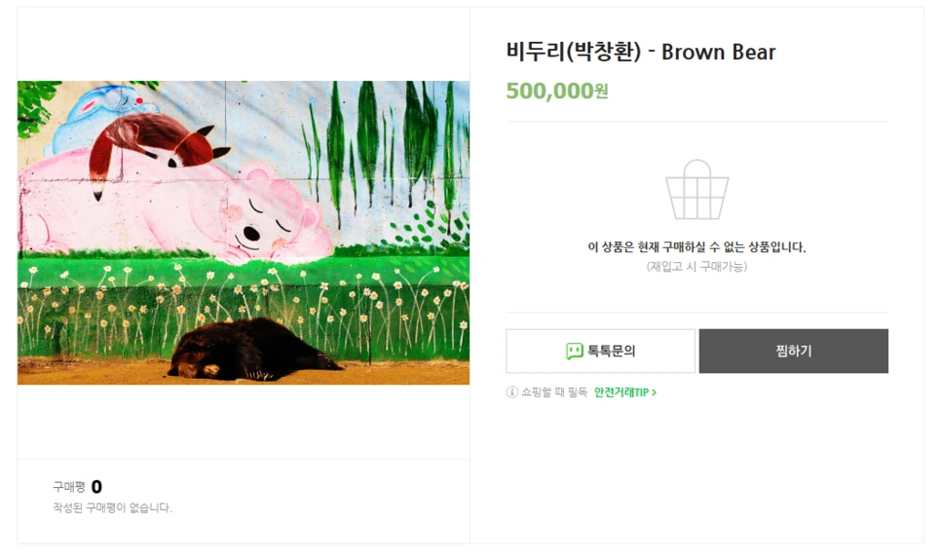Click the review count number 0
The image size is (941, 560).
(96, 487)
